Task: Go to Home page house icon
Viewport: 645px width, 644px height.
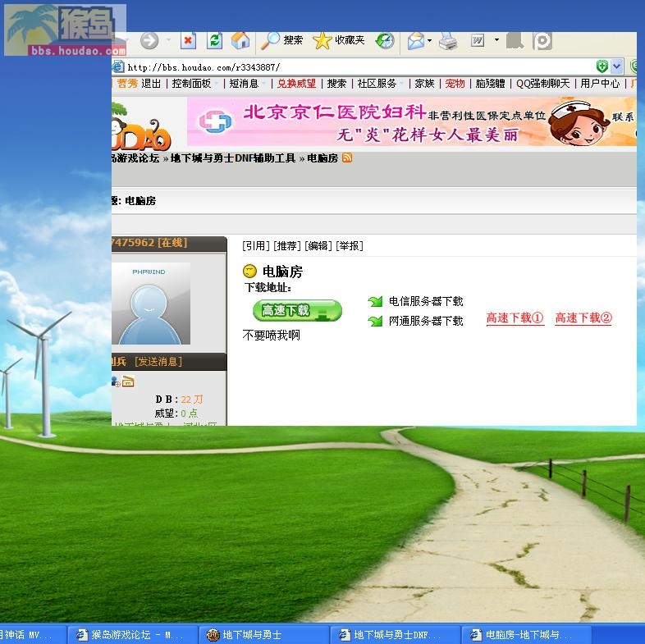Action: [240, 41]
